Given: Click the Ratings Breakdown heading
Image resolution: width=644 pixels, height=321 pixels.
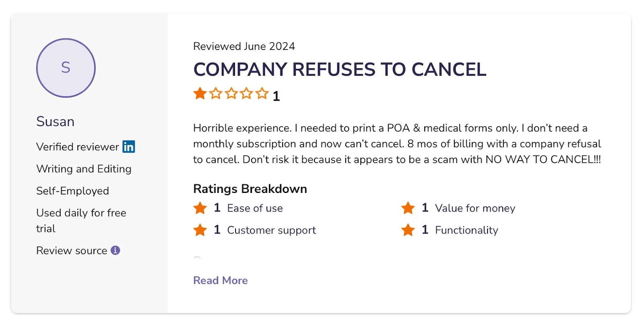Looking at the screenshot, I should click(250, 188).
